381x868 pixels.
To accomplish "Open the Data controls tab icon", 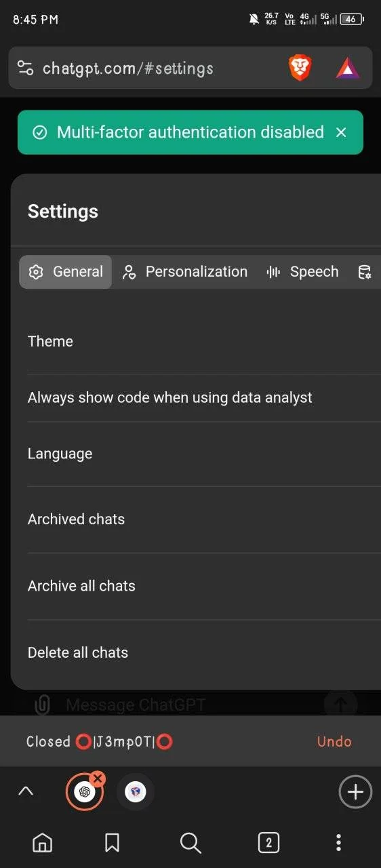I will point(365,272).
